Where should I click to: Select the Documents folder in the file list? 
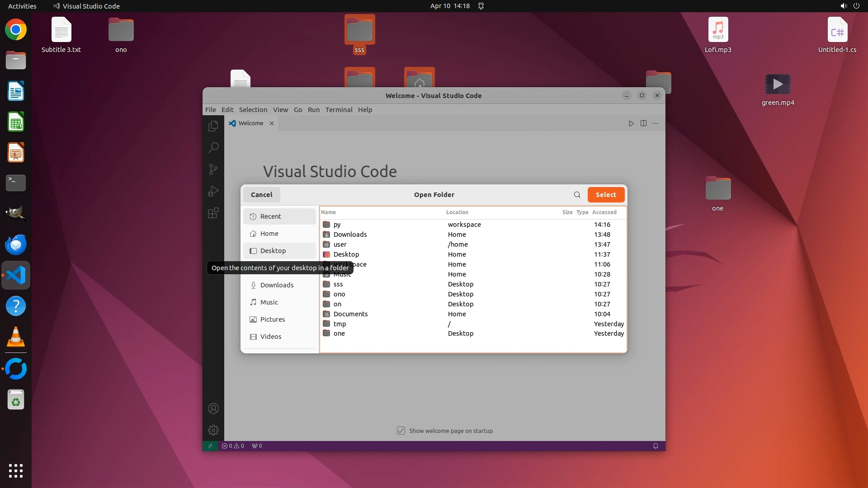pyautogui.click(x=350, y=314)
